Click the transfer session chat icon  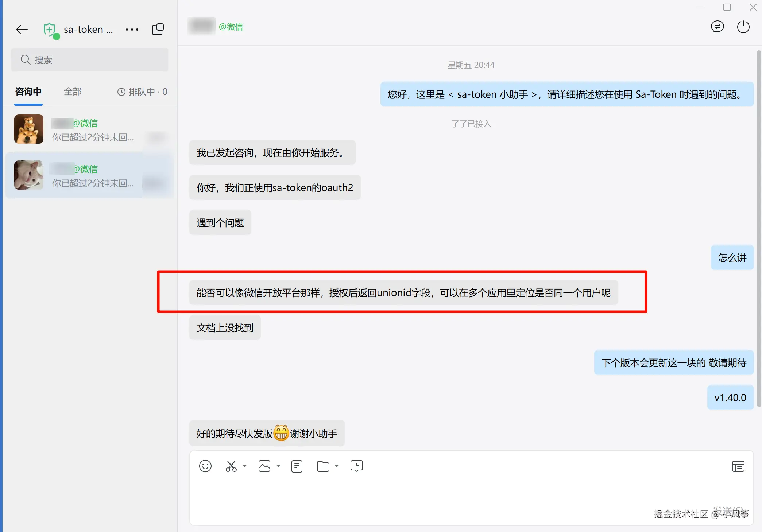[717, 27]
